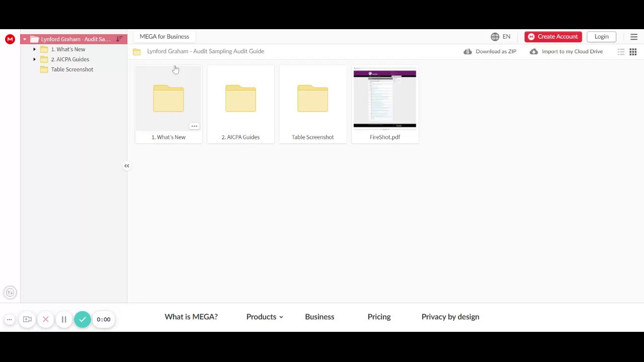Select 1. What's New in the tree
Viewport: 644px width, 362px height.
coord(68,49)
